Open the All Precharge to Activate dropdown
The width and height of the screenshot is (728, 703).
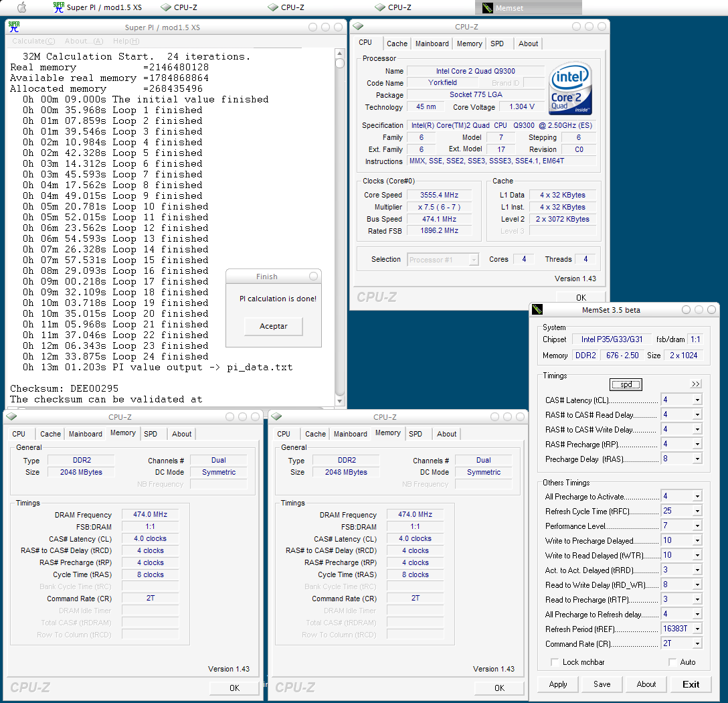tap(697, 496)
